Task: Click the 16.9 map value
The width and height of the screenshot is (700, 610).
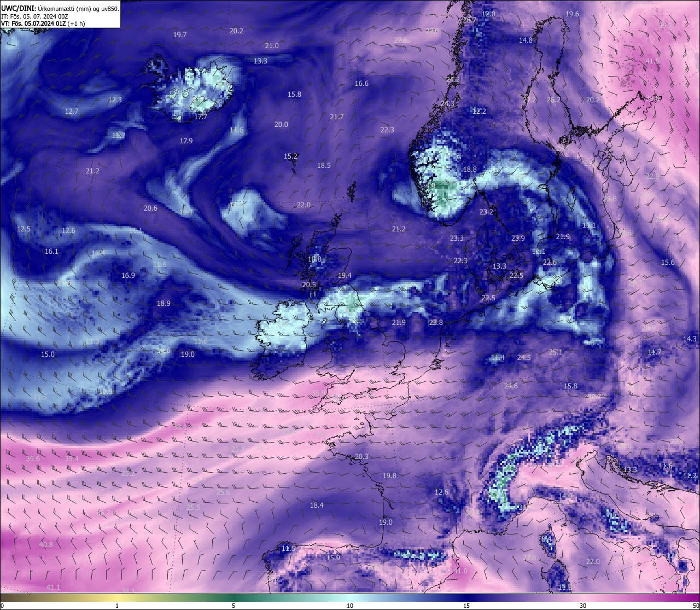Action: tap(128, 275)
